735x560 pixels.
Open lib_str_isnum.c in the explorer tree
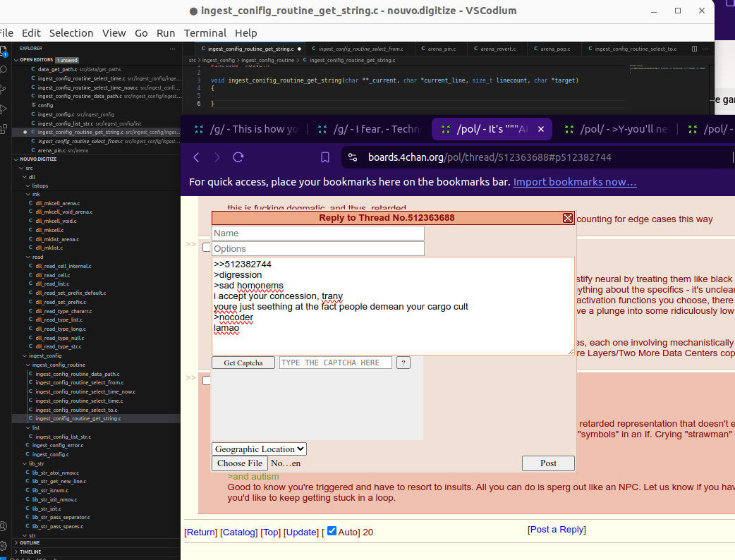[50, 490]
